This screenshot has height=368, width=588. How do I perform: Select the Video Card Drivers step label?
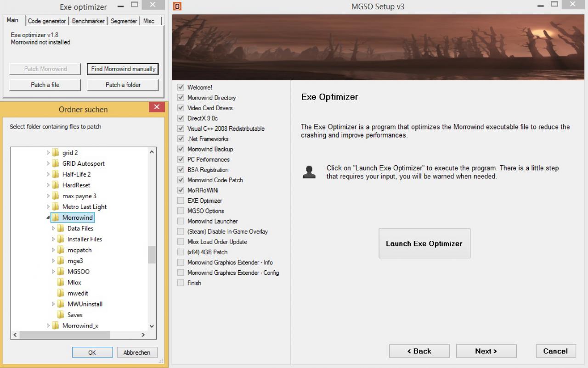click(210, 108)
